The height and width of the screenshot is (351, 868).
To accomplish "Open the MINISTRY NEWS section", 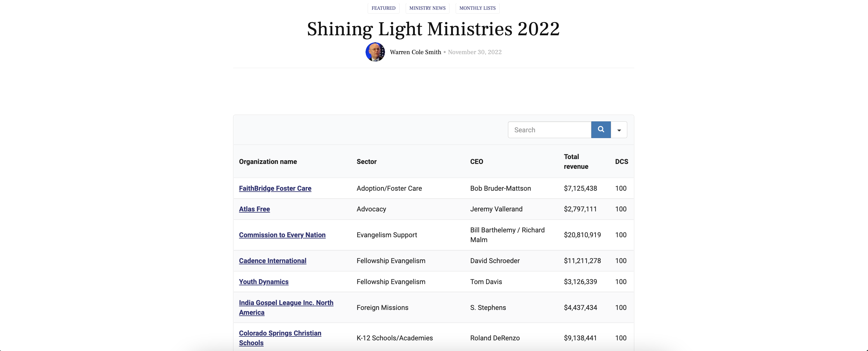I will coord(427,8).
